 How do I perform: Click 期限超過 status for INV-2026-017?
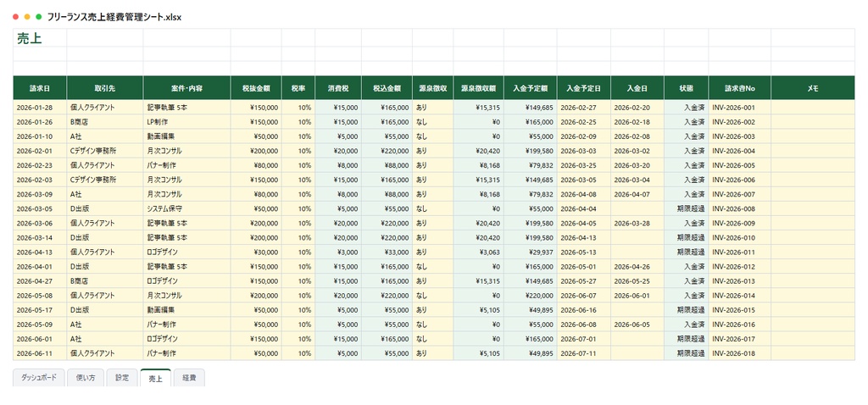pyautogui.click(x=686, y=338)
